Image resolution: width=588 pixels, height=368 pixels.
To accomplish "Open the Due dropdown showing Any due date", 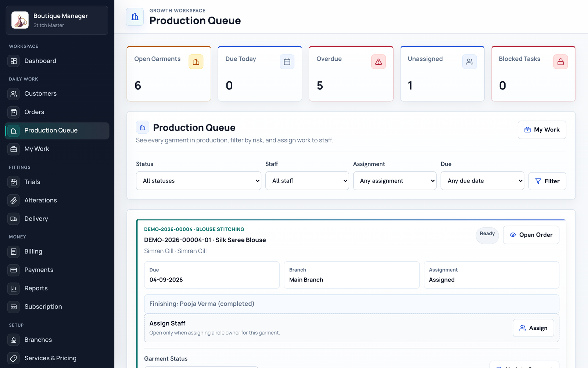I will [x=483, y=181].
